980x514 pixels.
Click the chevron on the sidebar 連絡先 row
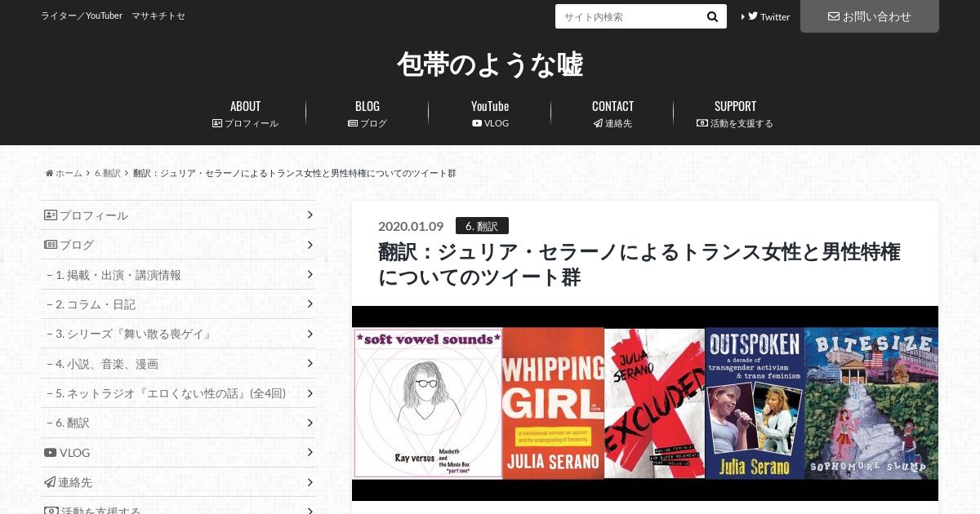tap(310, 482)
